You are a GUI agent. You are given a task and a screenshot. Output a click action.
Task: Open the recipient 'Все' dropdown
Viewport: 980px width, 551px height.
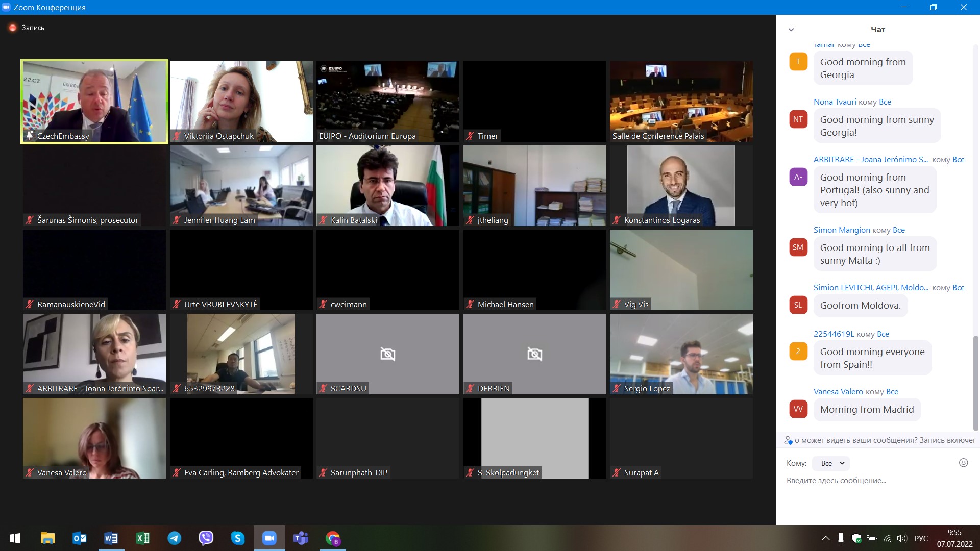point(831,463)
